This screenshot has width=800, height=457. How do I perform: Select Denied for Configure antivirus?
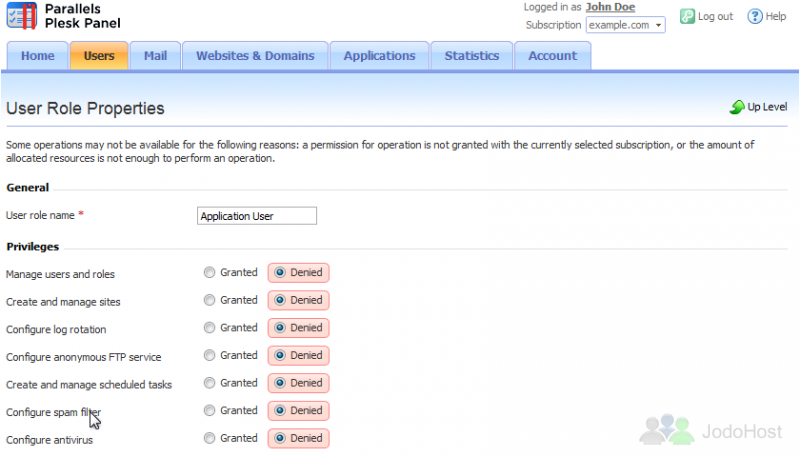pyautogui.click(x=280, y=438)
